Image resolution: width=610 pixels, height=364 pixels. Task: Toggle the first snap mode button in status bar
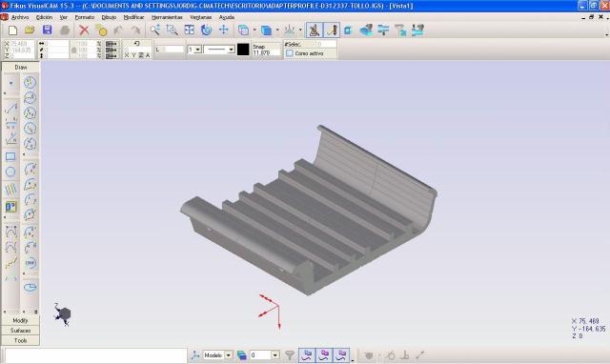click(307, 354)
